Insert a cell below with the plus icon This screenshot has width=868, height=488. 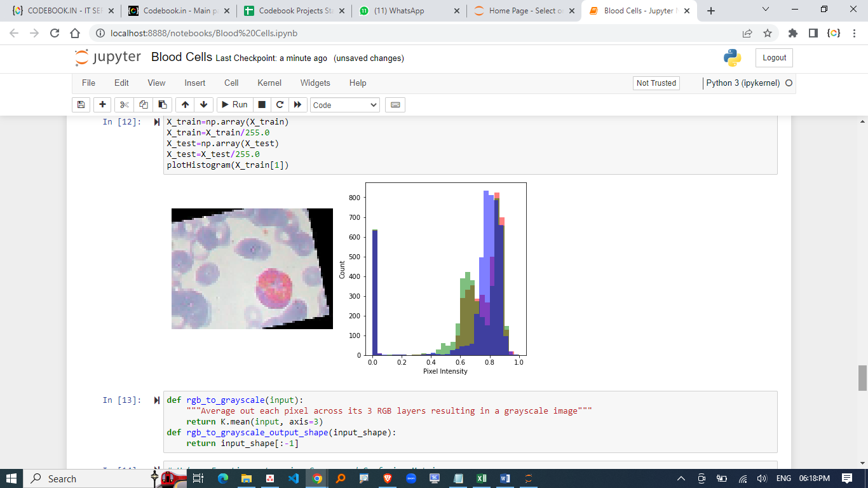click(102, 105)
